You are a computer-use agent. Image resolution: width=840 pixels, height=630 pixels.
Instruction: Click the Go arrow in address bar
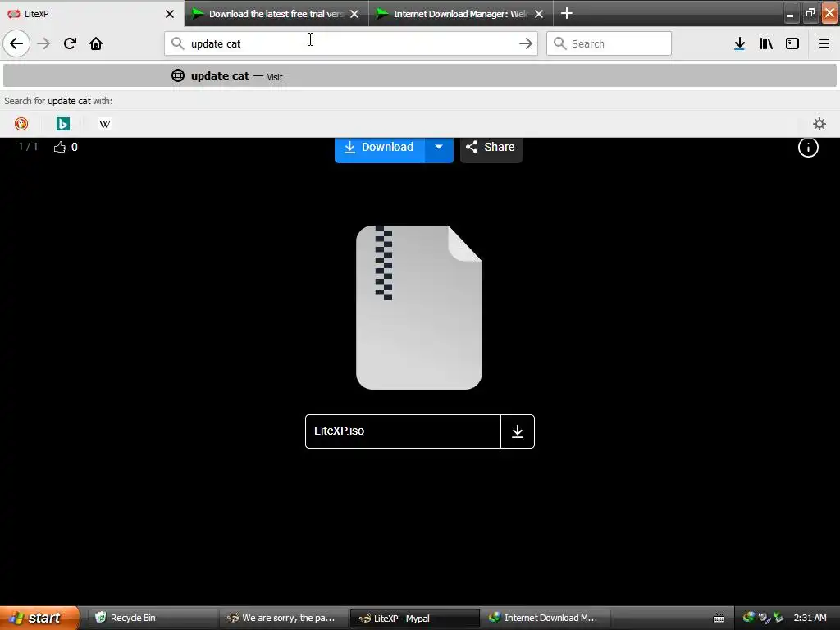coord(526,43)
